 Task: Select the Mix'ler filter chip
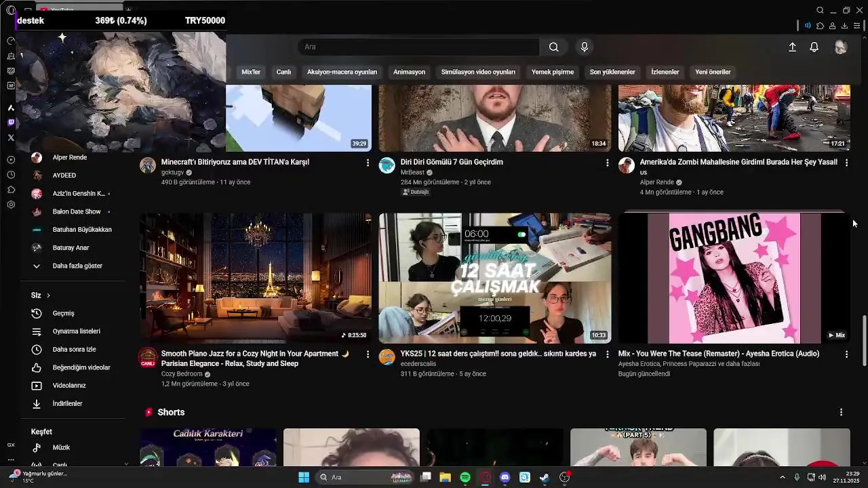pyautogui.click(x=251, y=72)
